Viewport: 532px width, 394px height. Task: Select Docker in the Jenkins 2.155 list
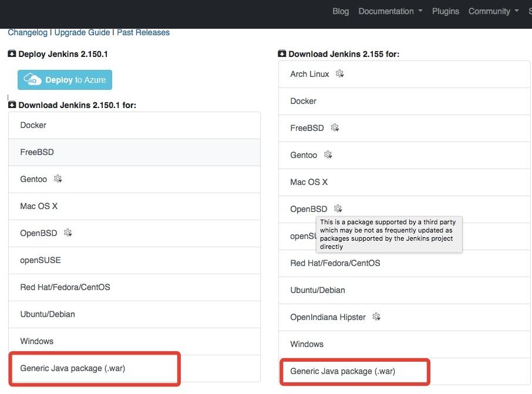(405, 101)
